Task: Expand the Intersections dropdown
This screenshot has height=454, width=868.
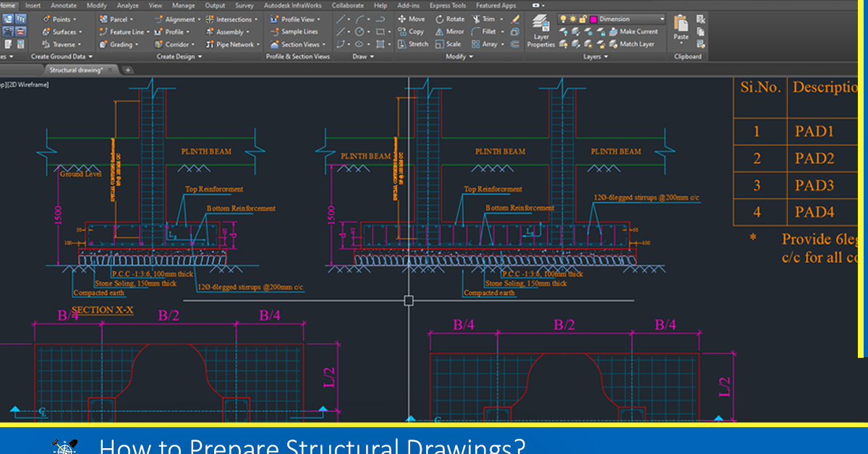Action: coord(256,20)
